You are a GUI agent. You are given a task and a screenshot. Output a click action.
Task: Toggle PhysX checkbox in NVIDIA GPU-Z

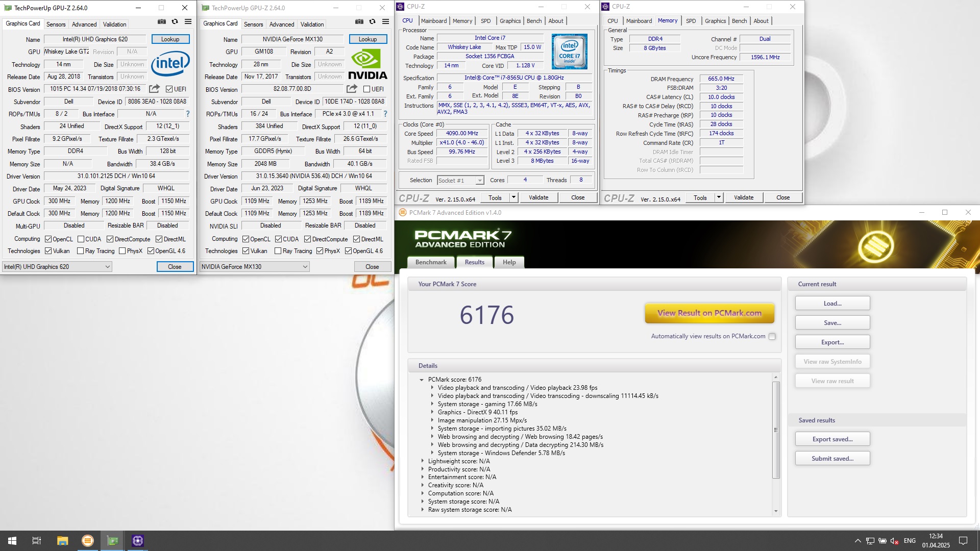[320, 251]
